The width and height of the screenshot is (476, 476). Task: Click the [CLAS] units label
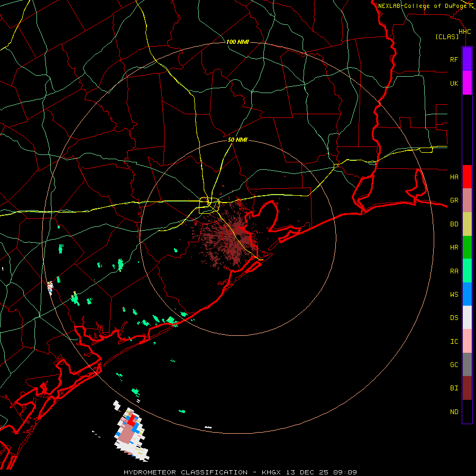click(x=447, y=36)
